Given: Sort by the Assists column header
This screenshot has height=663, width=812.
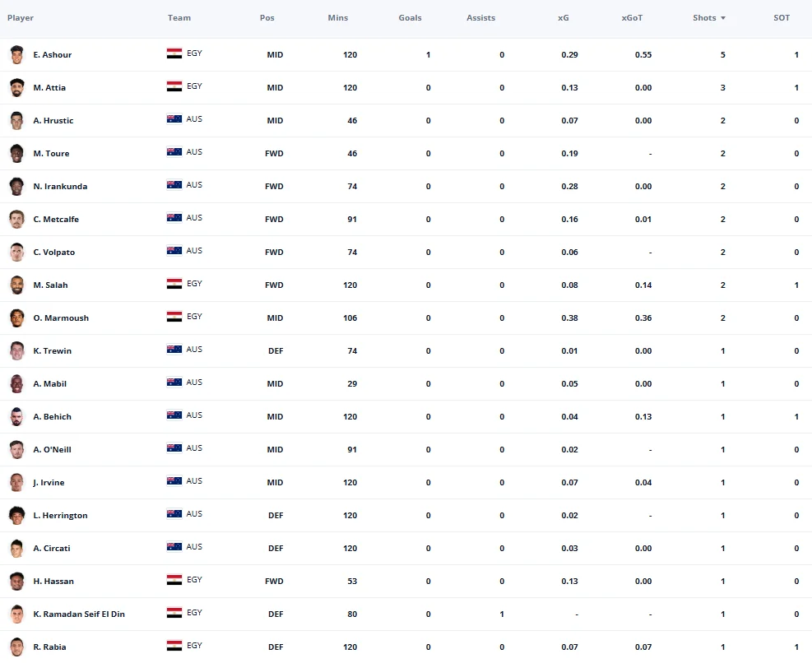Looking at the screenshot, I should tap(480, 17).
